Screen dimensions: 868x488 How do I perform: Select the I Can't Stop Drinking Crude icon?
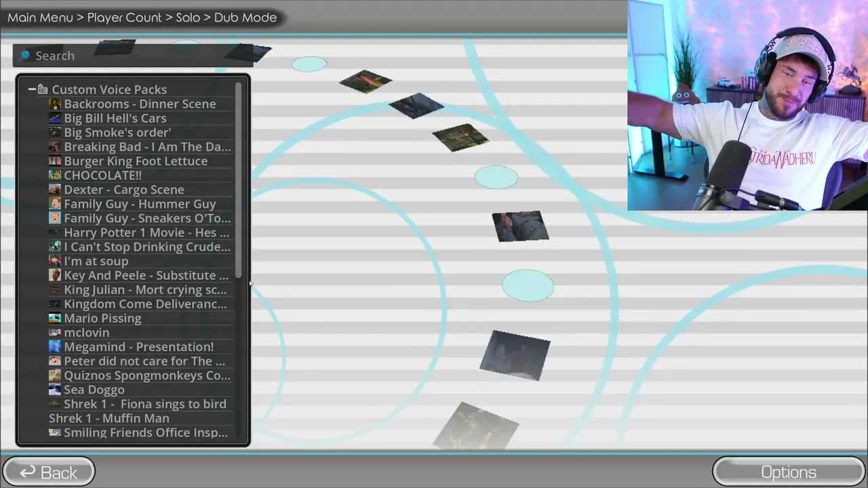coord(55,247)
